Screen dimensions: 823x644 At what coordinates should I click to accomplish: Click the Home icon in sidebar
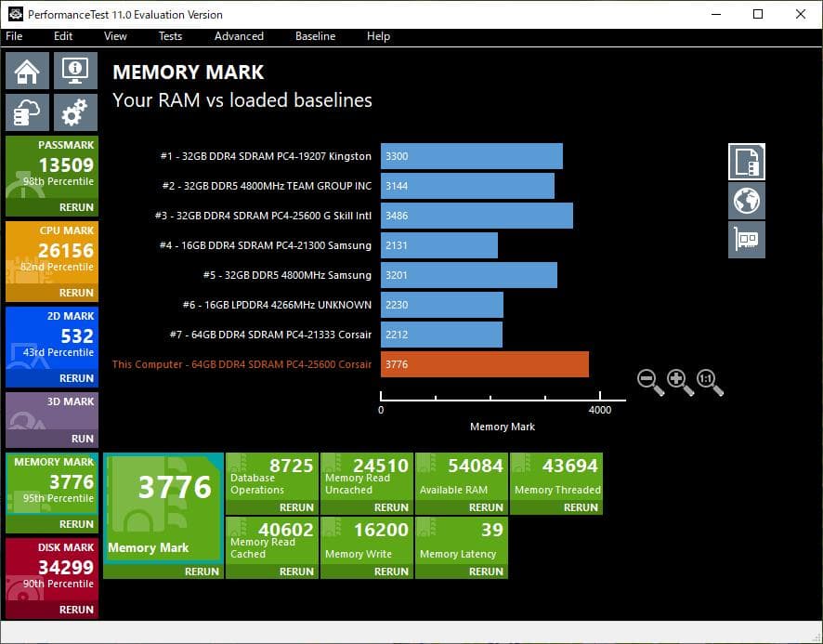click(x=28, y=71)
